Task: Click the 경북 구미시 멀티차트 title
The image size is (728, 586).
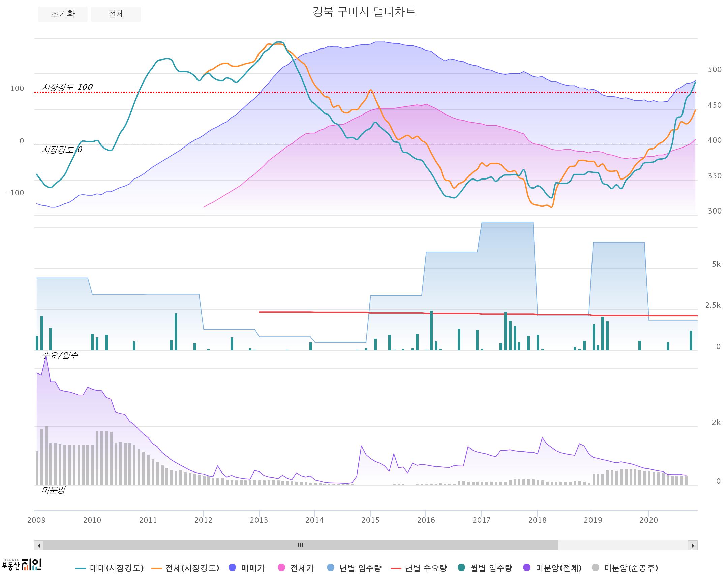Action: 364,12
